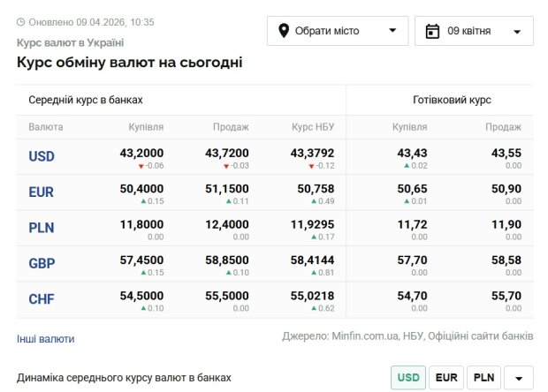Expand more currencies arrow beside PLN
The width and height of the screenshot is (548, 392).
[x=518, y=378]
